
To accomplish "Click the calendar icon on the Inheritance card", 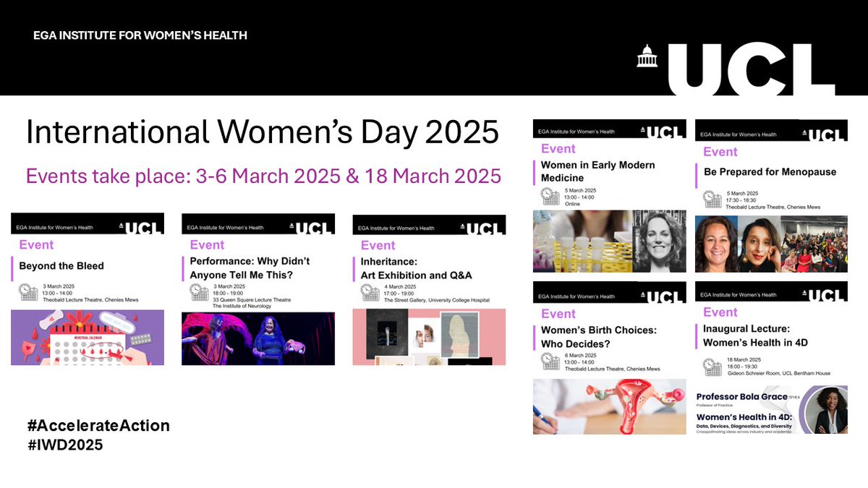I will click(x=370, y=292).
